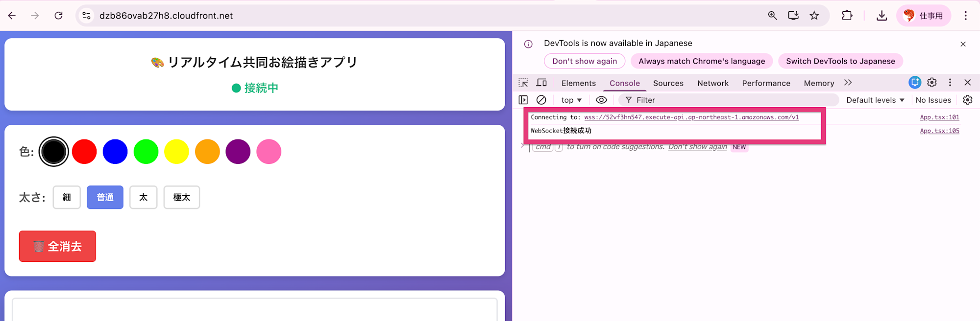
Task: Toggle the device toolbar icon
Action: point(541,83)
